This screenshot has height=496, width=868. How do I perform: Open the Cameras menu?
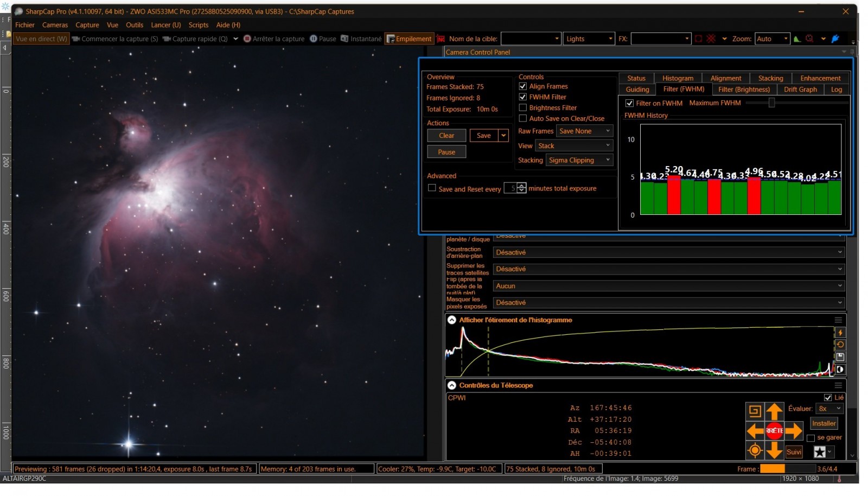point(55,25)
